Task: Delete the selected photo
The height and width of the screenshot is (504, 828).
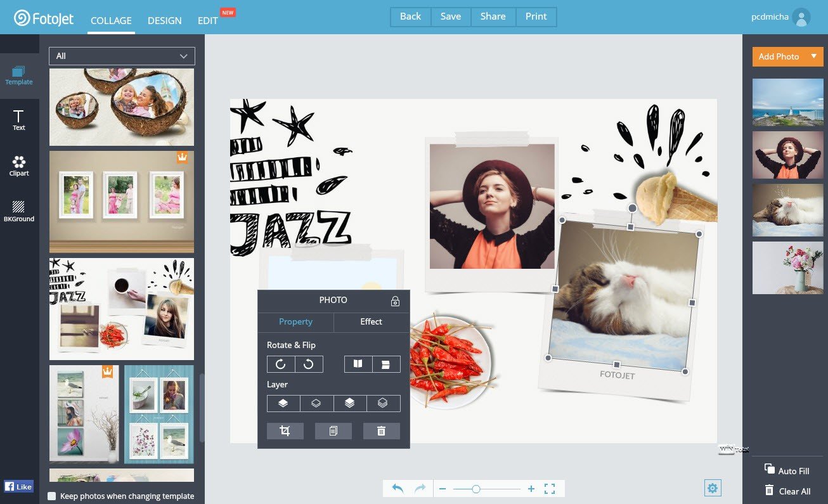Action: pos(382,431)
